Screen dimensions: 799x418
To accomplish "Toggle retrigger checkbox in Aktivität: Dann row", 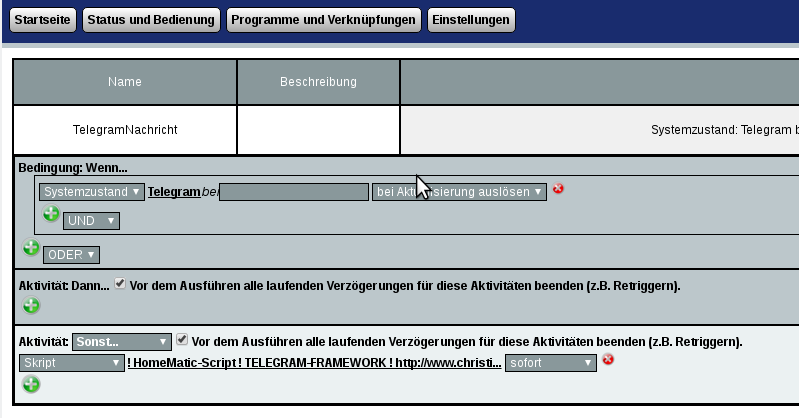I will (120, 284).
